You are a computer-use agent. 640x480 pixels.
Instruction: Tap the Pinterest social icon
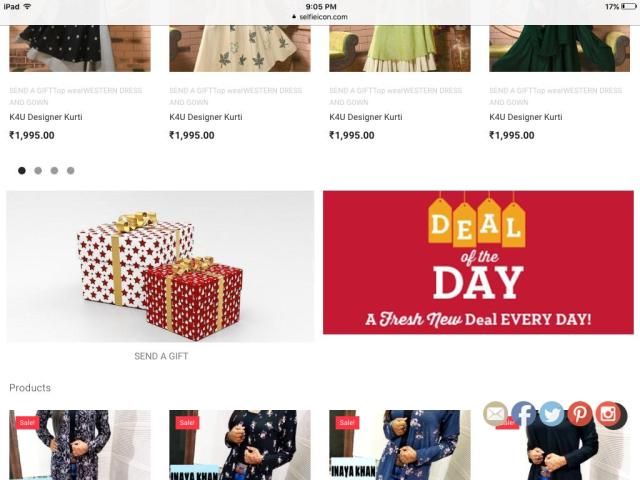(580, 414)
